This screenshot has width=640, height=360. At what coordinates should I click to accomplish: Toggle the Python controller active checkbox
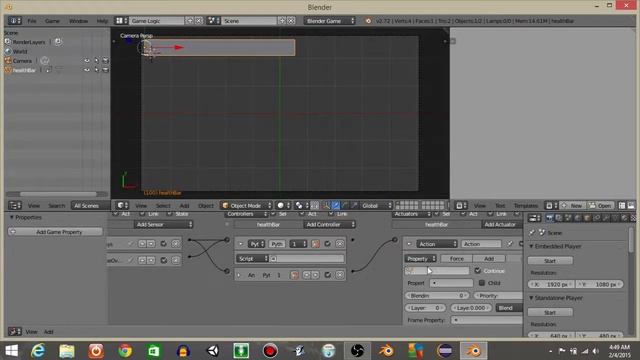(327, 244)
